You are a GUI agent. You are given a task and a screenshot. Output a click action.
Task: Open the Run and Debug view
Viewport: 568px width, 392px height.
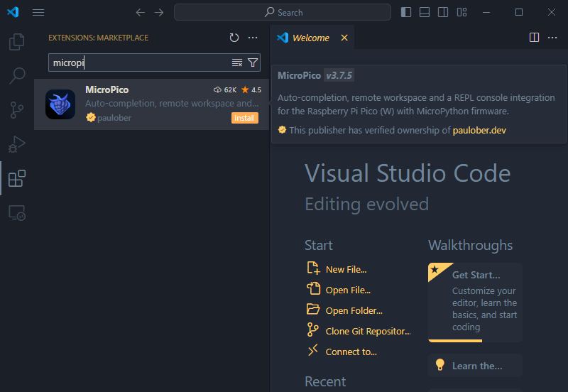16,144
